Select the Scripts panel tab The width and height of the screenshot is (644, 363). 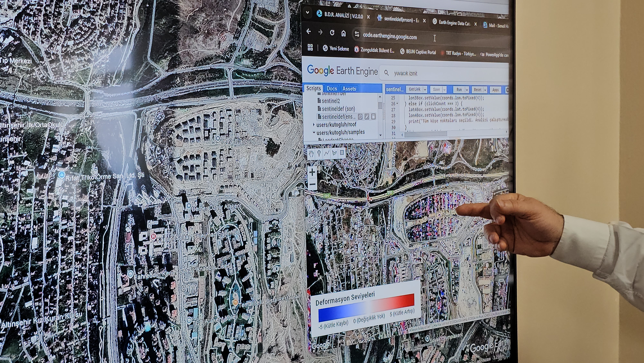(313, 88)
